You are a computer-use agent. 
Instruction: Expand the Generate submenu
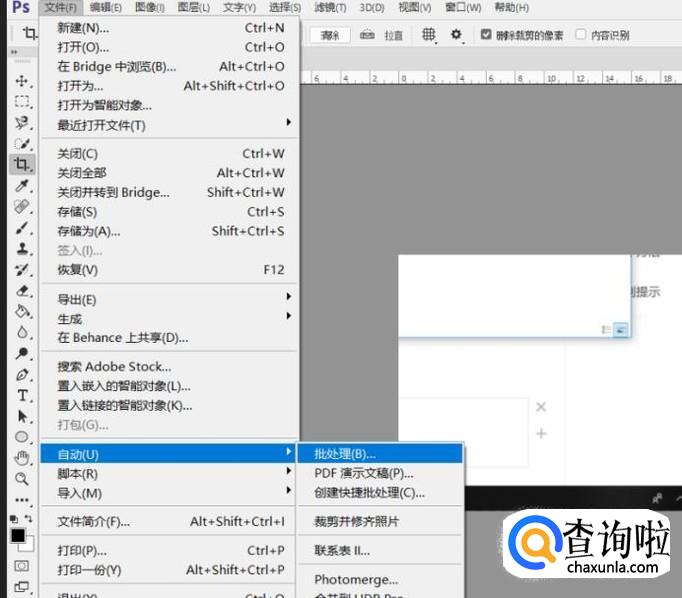170,319
